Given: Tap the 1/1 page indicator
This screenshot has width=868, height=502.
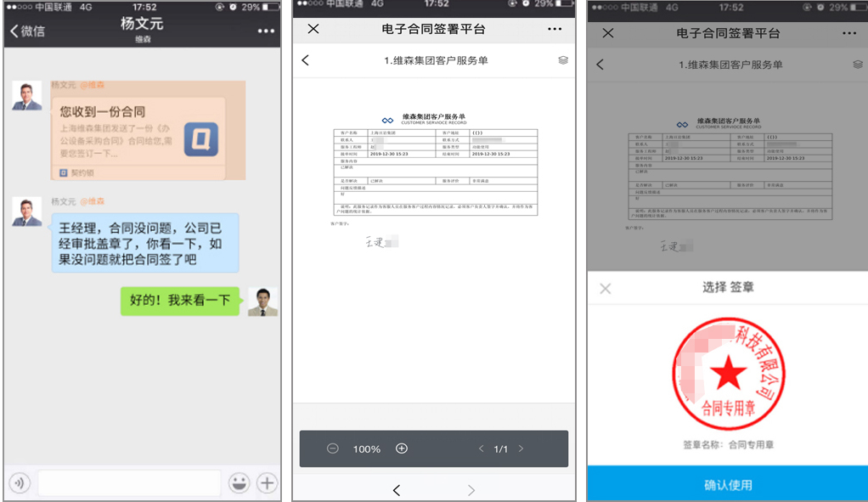Looking at the screenshot, I should pyautogui.click(x=501, y=449).
